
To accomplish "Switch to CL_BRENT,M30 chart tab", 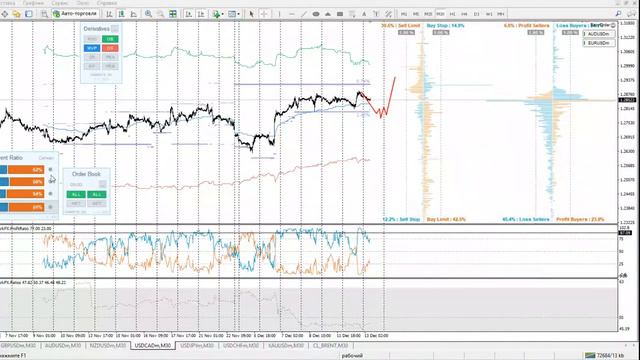I will click(x=330, y=346).
